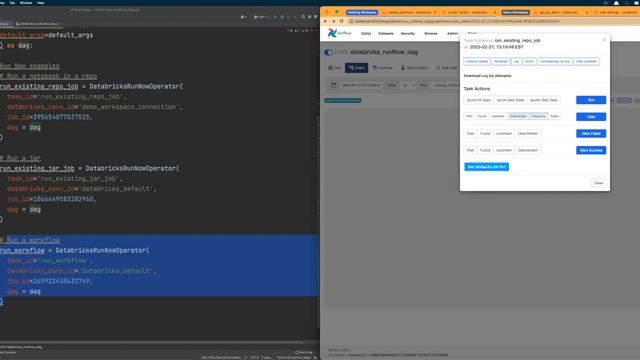Click the Debug icon in the IDE toolbar
The image size is (640, 360).
point(282,17)
